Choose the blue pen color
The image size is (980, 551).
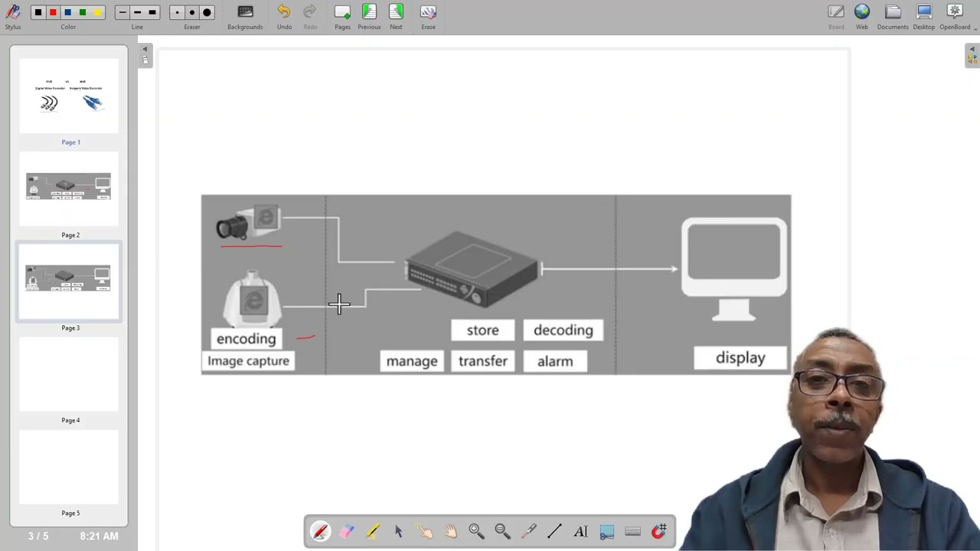tap(67, 12)
